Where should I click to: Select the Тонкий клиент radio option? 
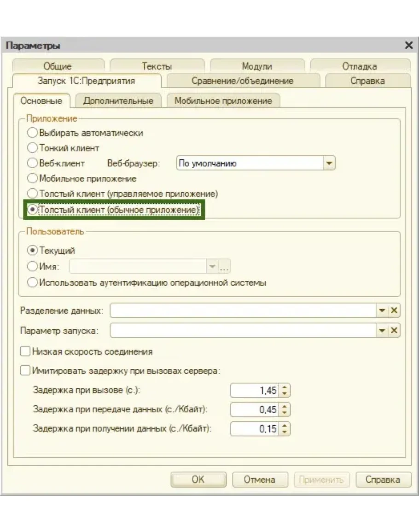(32, 148)
